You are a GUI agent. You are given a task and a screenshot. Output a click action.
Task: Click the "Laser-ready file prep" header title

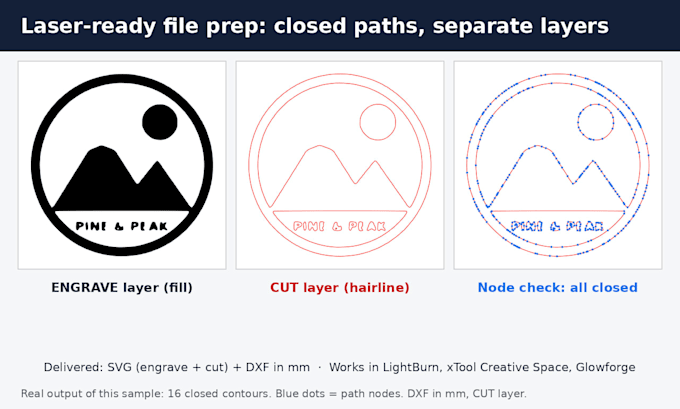tap(315, 26)
